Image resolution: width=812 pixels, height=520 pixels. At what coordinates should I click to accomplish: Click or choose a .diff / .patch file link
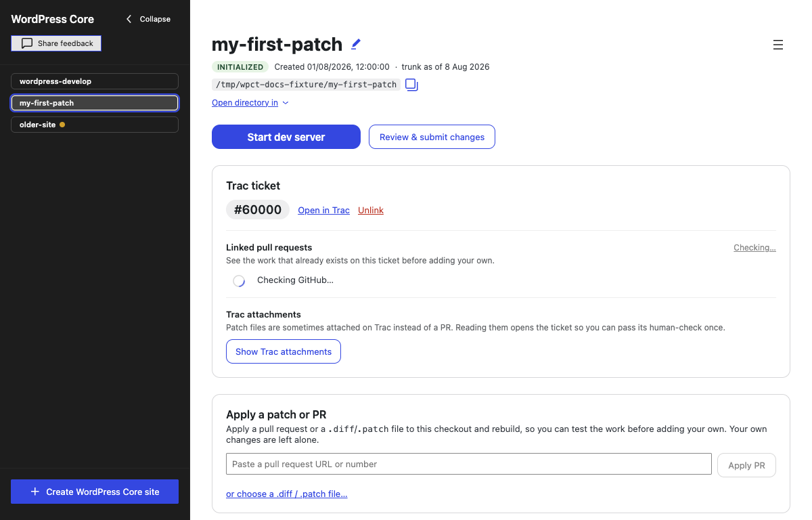[x=287, y=494]
